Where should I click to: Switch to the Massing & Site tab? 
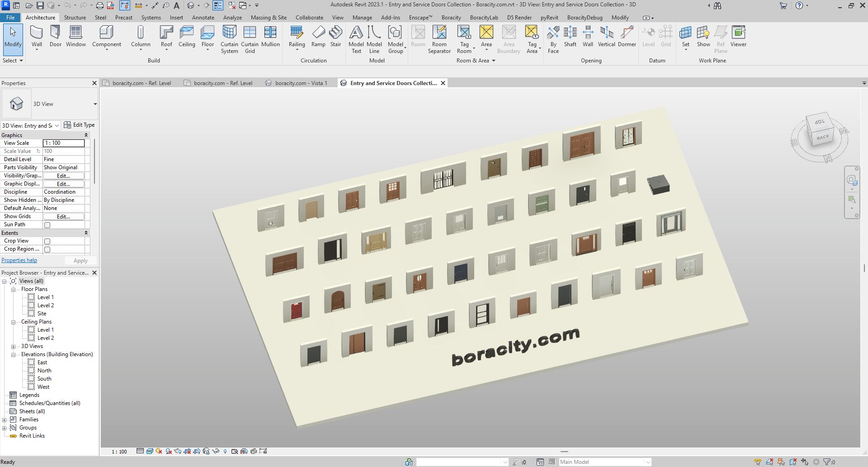pos(269,18)
